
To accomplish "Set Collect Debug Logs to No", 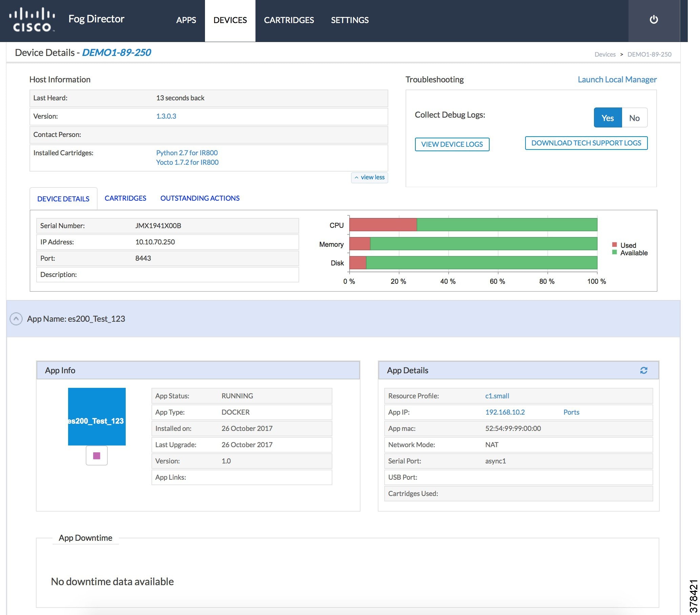I will pyautogui.click(x=634, y=118).
